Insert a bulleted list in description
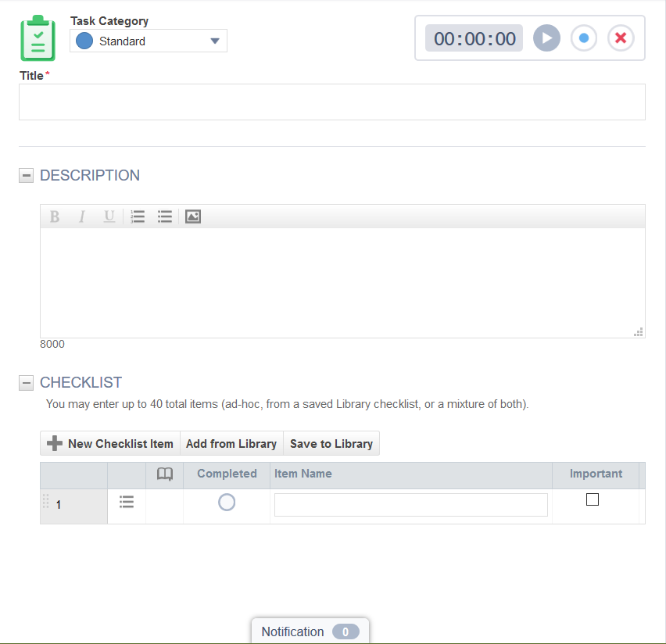 pos(164,216)
